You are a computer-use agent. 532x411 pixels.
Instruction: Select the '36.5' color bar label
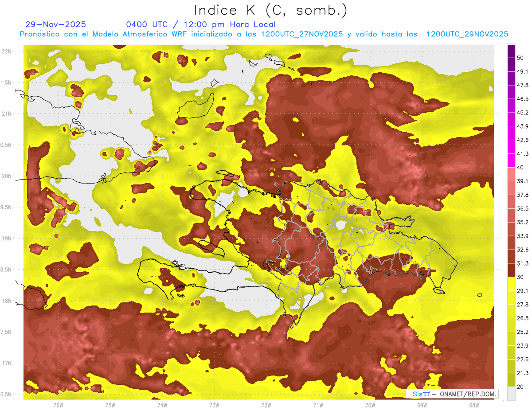click(522, 208)
